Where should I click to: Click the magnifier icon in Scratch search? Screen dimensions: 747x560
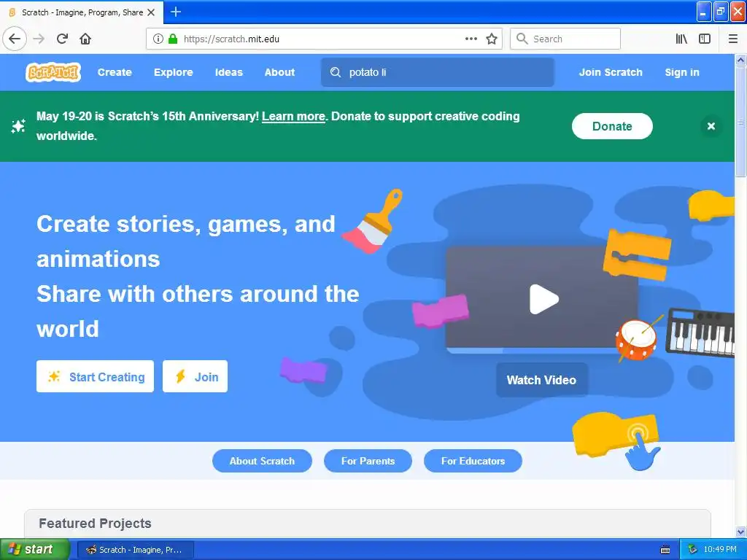pos(336,72)
